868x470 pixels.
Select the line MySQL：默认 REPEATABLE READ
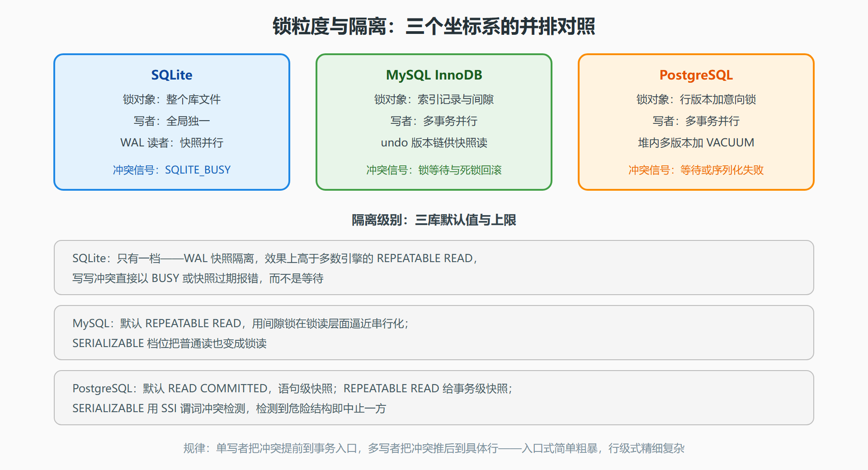[241, 324]
